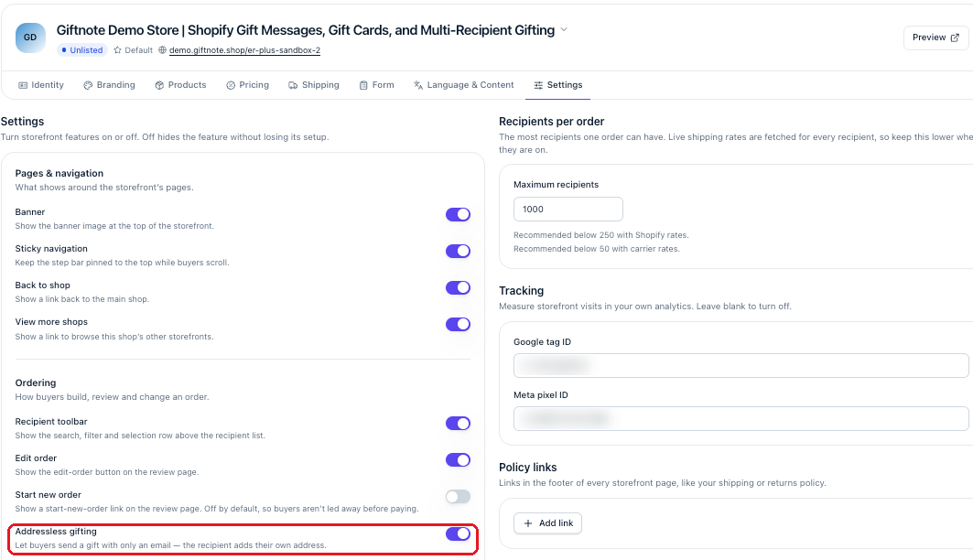This screenshot has width=973, height=560.
Task: Click the Unlisted status badge
Action: pos(82,50)
